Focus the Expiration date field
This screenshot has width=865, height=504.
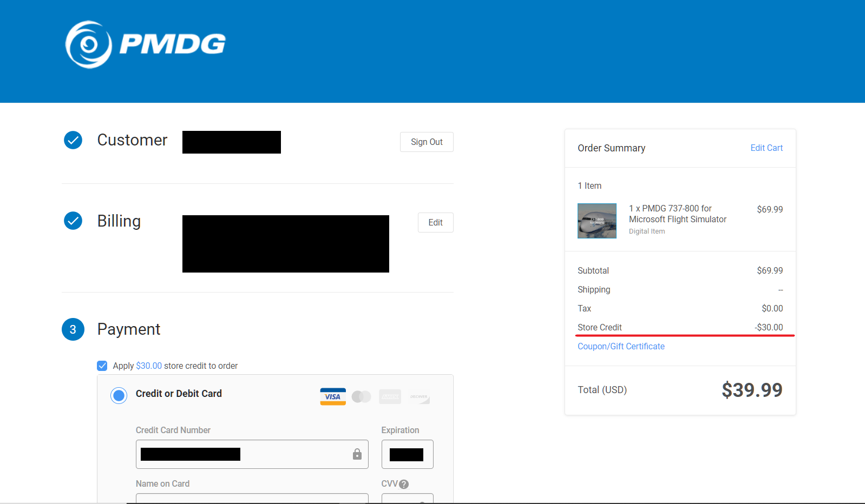[x=408, y=454]
